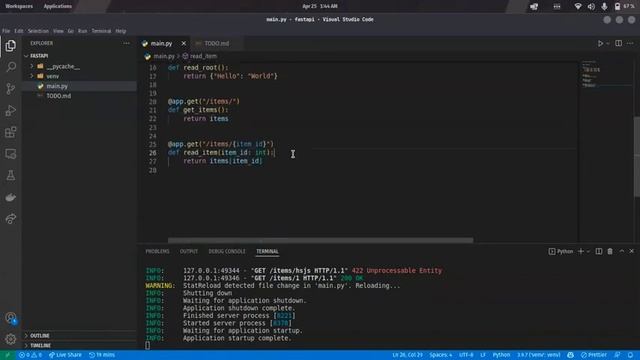This screenshot has height=360, width=640.
Task: Select the TERMINAL panel tab
Action: 267,251
